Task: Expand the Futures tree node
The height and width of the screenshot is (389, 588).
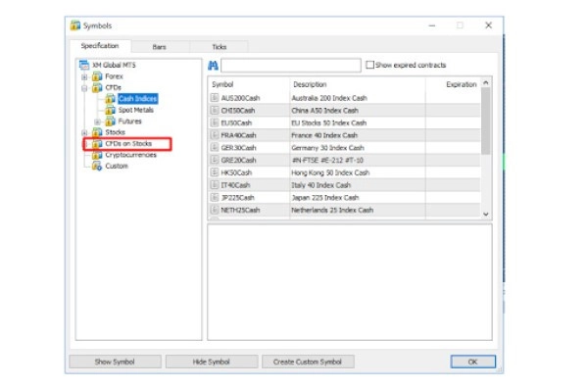Action: click(97, 122)
